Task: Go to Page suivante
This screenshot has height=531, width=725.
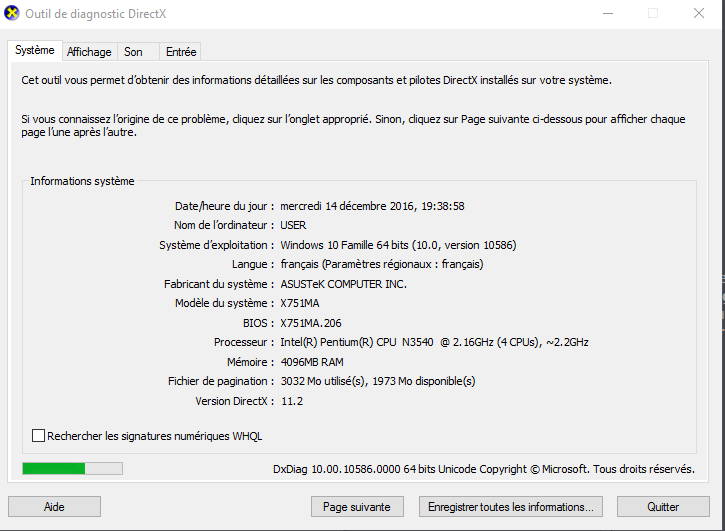Action: pos(357,507)
